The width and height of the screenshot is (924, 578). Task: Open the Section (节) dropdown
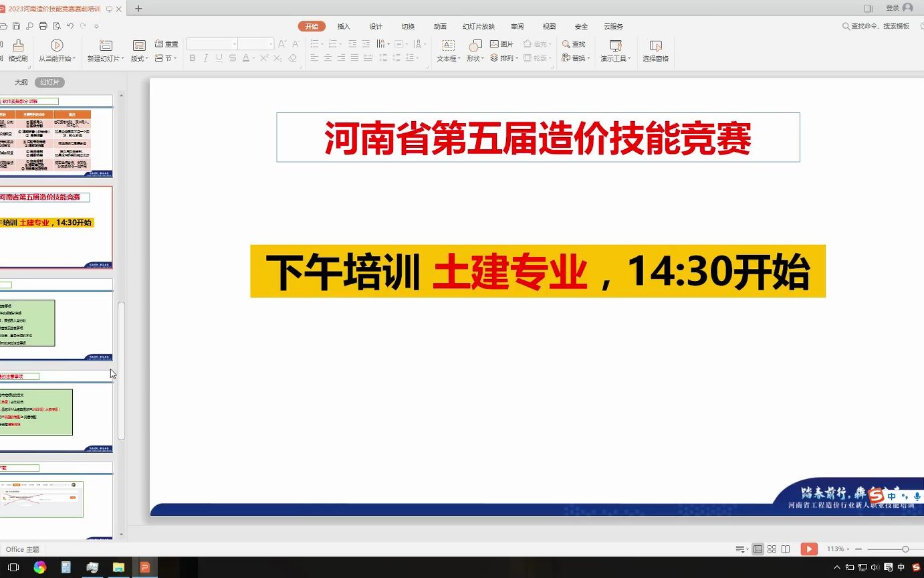point(166,58)
